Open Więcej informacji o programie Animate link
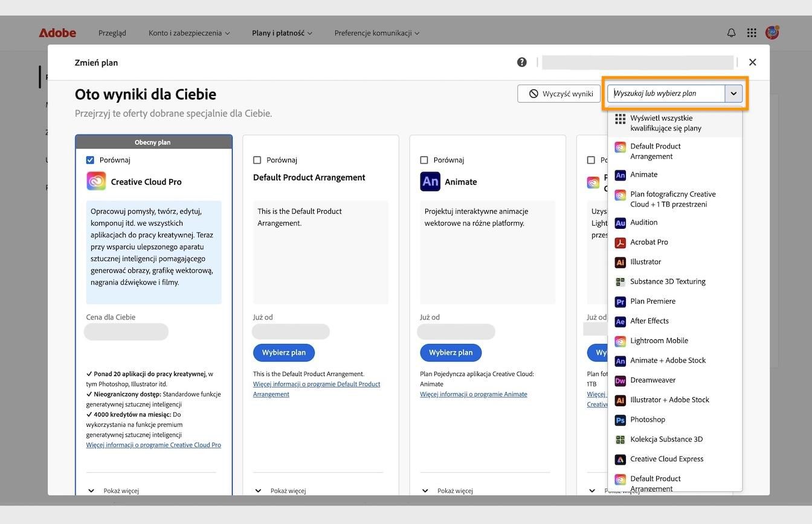This screenshot has width=812, height=524. pyautogui.click(x=474, y=394)
